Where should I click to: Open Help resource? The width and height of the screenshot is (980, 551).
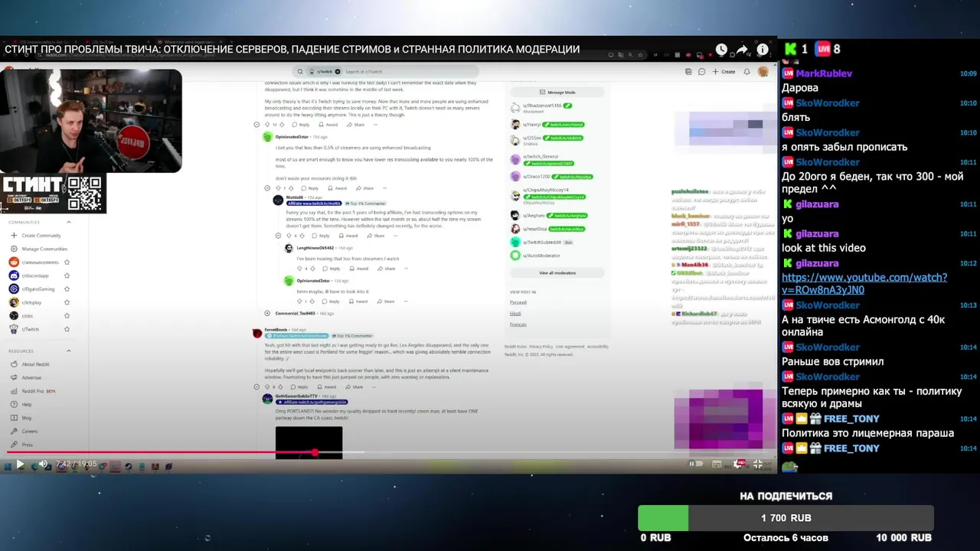pyautogui.click(x=21, y=404)
